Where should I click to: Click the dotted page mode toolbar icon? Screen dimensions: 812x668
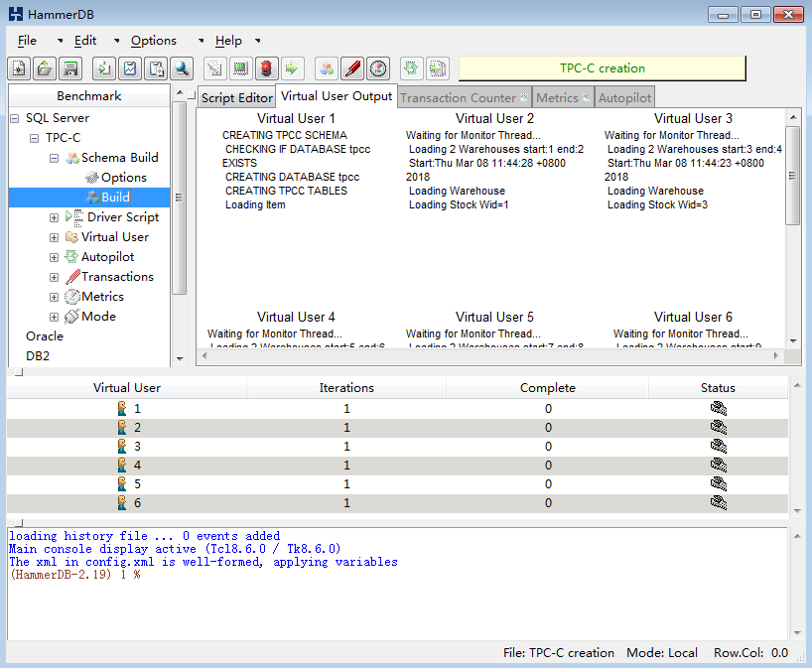click(x=438, y=68)
